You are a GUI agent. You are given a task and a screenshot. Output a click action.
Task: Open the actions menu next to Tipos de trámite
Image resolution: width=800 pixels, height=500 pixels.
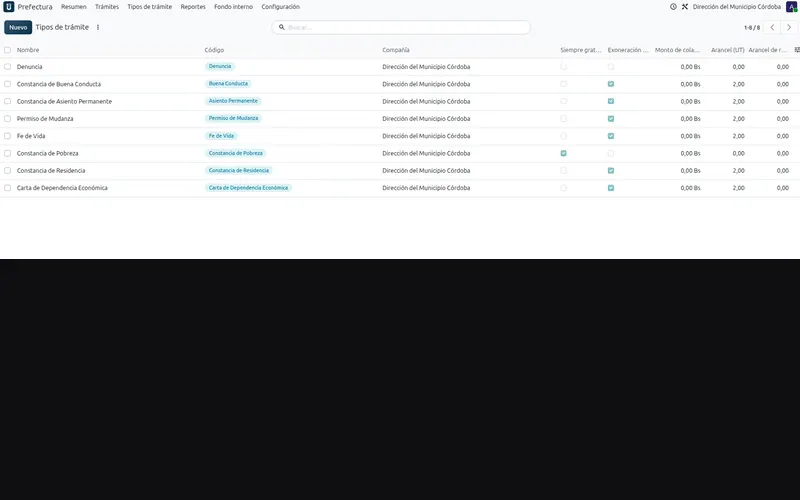[98, 27]
